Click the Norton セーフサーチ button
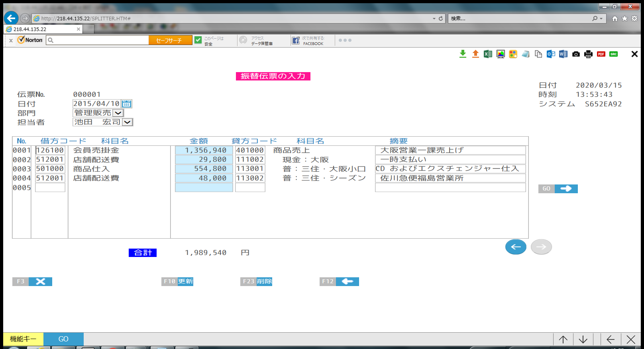Image resolution: width=644 pixels, height=349 pixels. [x=170, y=40]
